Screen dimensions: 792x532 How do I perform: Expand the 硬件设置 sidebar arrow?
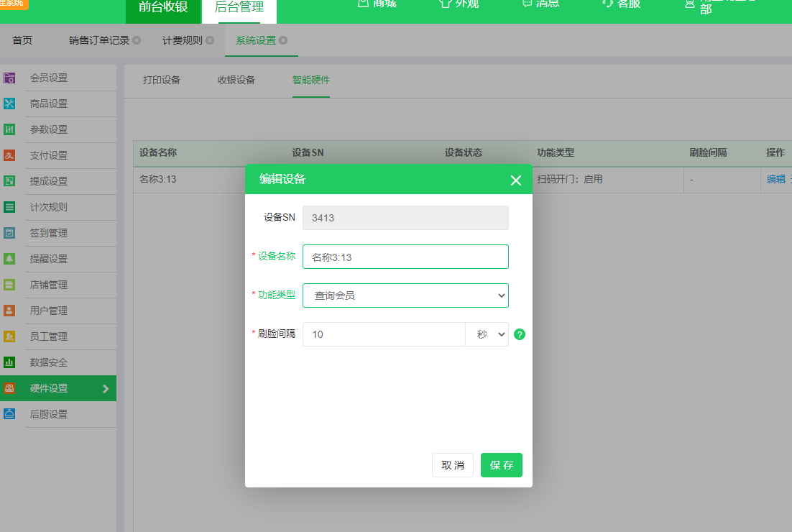106,388
